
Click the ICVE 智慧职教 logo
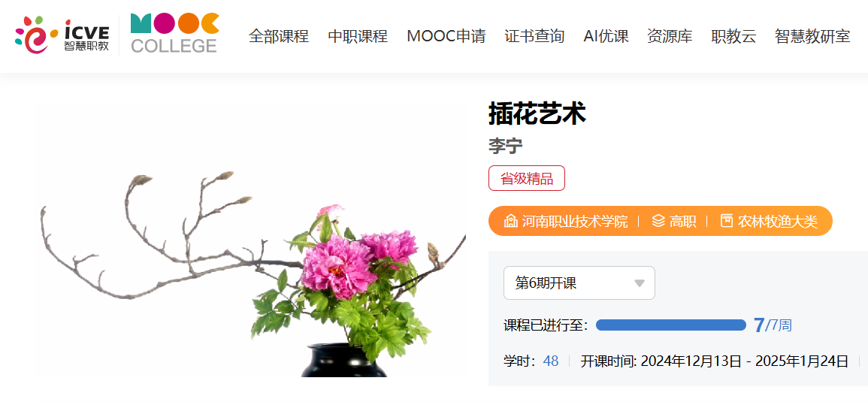(x=62, y=35)
